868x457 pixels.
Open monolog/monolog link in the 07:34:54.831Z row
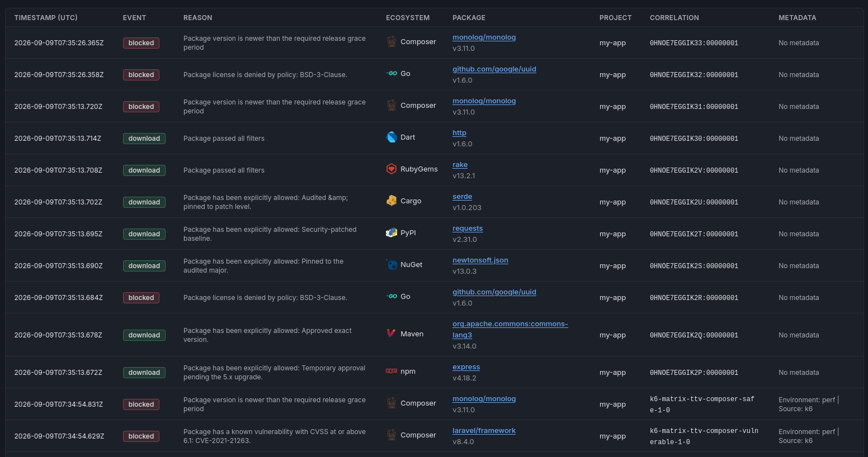[484, 399]
